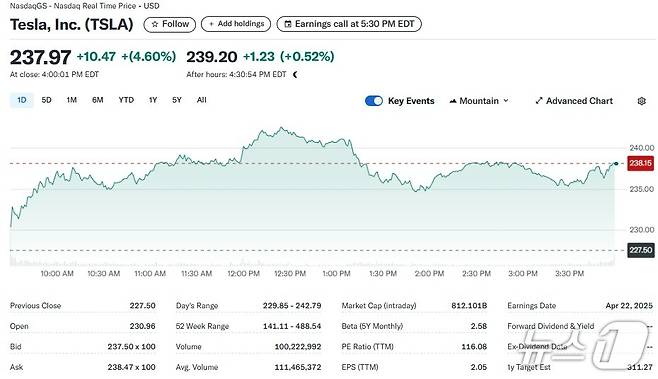The height and width of the screenshot is (379, 658).
Task: Click the 227.50 previous close marker
Action: [640, 250]
